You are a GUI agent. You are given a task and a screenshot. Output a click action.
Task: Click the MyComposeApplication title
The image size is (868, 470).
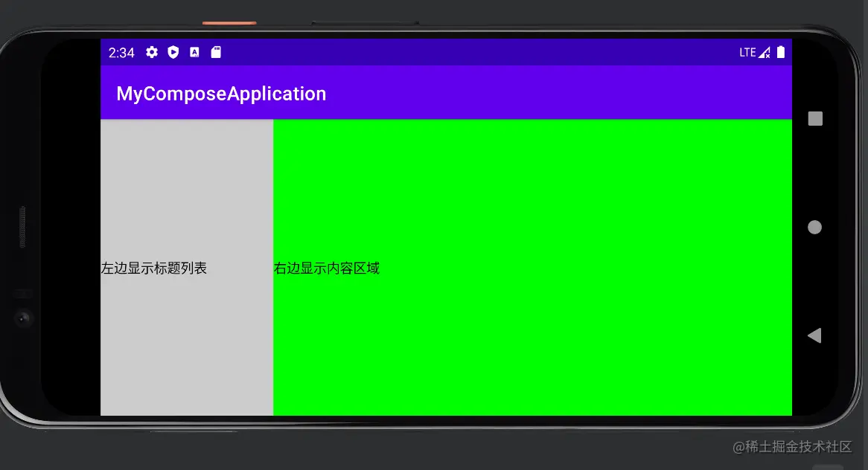[221, 94]
